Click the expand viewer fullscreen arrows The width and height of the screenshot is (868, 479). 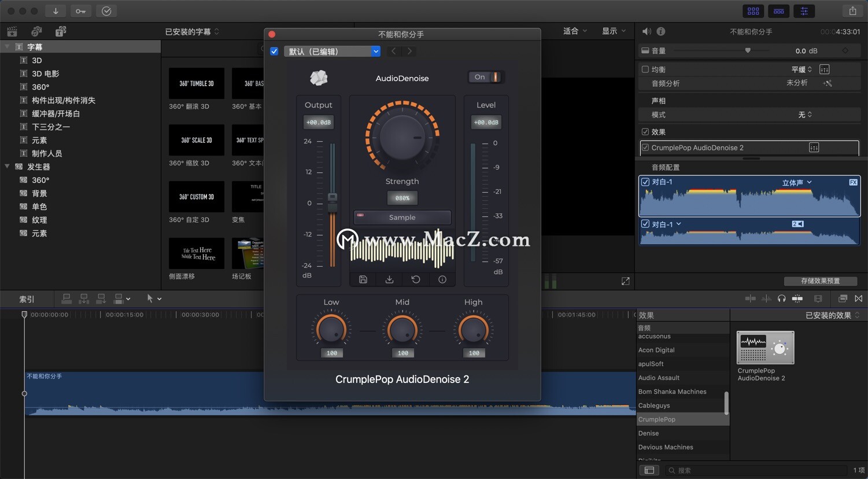pyautogui.click(x=625, y=281)
